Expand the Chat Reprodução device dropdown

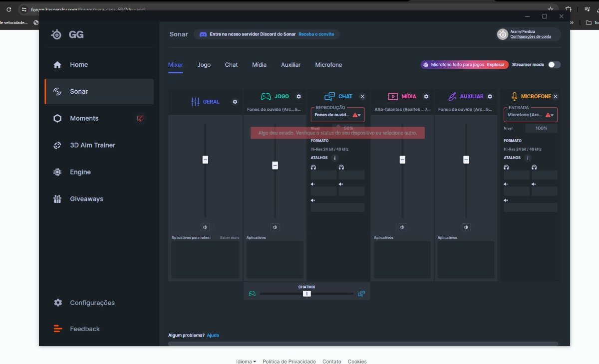coord(359,115)
